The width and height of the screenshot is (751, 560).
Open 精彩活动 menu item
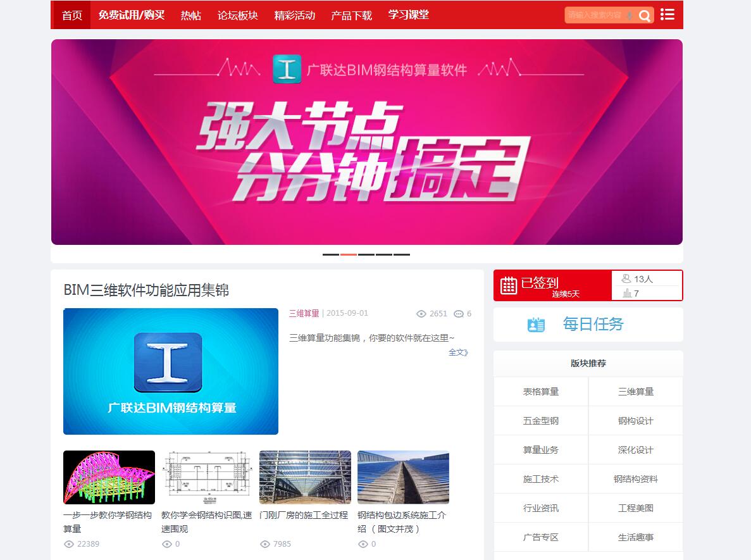click(295, 15)
